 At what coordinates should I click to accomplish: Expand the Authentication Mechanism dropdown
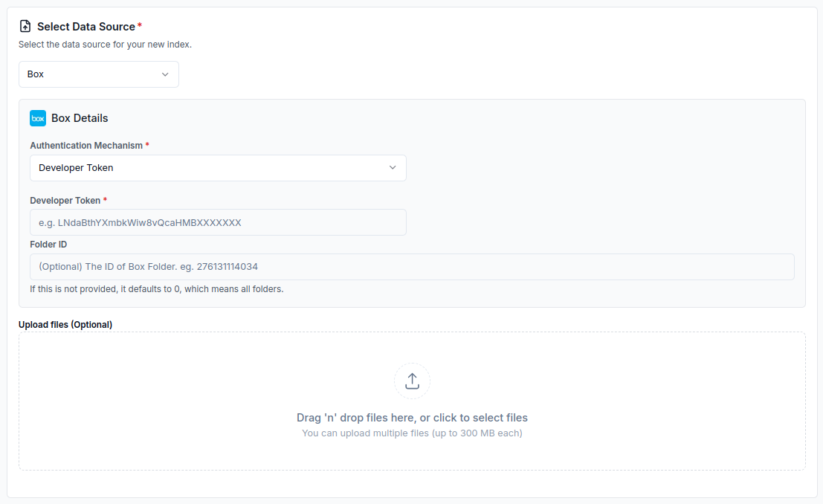pyautogui.click(x=218, y=168)
